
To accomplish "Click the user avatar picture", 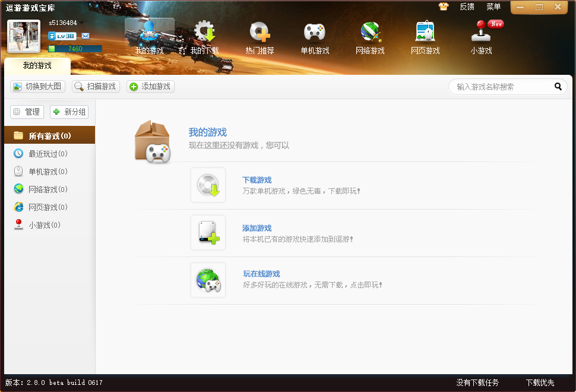I will [24, 36].
